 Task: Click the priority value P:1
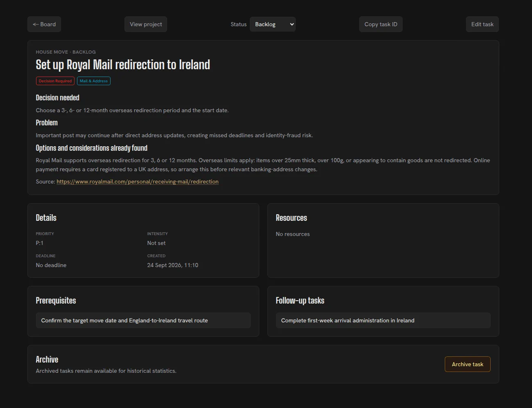[x=40, y=243]
